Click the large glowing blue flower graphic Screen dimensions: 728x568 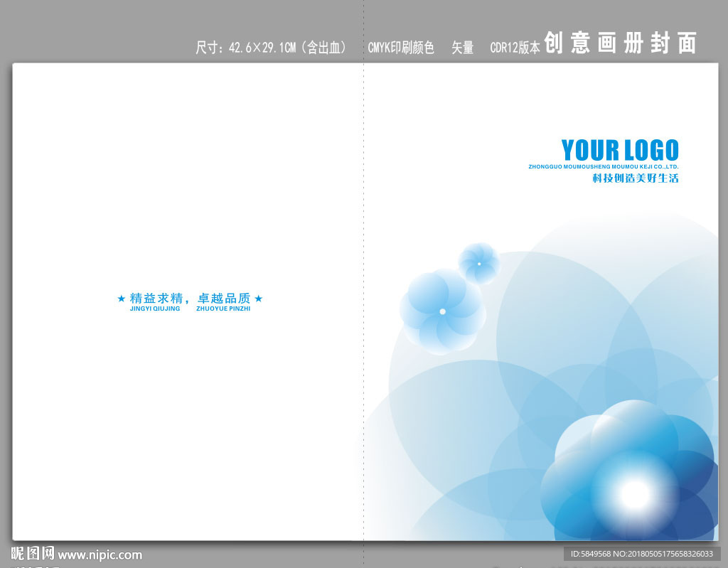click(629, 471)
